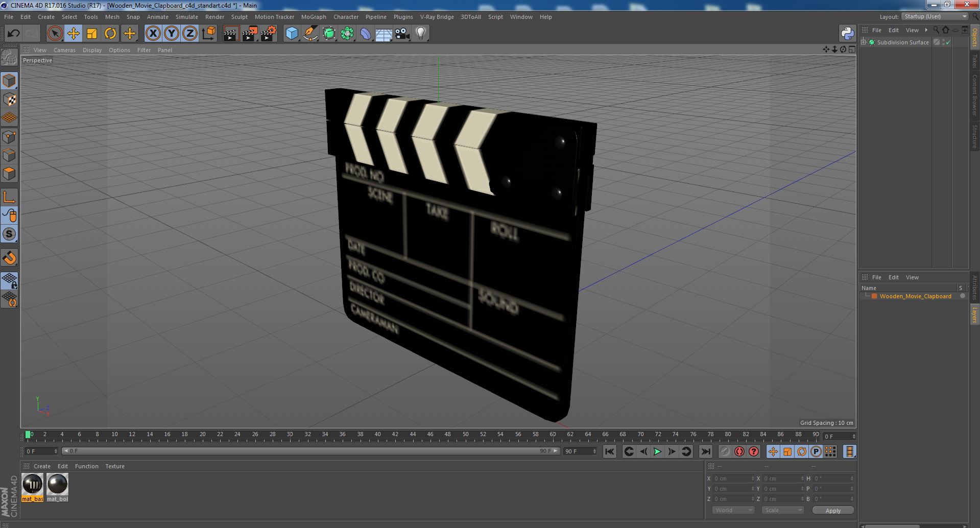Toggle Enable Snap icon
The image size is (980, 528).
pyautogui.click(x=9, y=234)
